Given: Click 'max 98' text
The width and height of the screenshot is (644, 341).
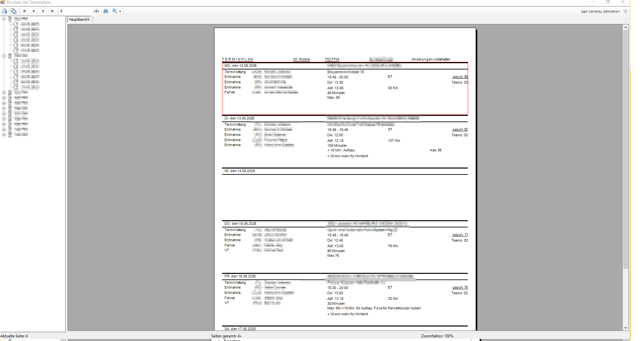Looking at the screenshot, I should coord(436,150).
